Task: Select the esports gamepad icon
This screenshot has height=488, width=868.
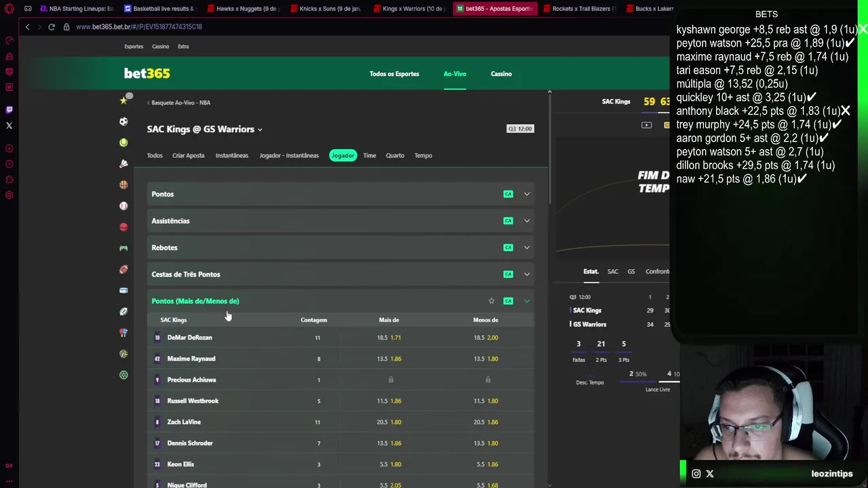Action: click(123, 248)
